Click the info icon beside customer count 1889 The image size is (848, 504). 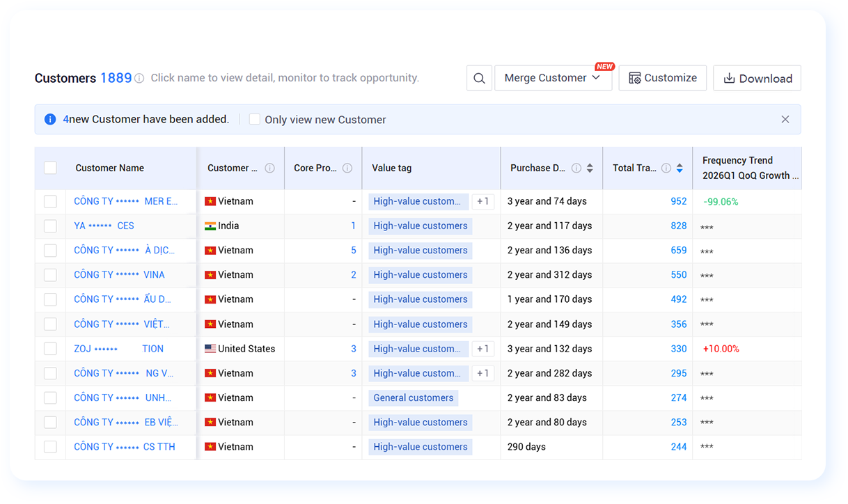[x=139, y=79]
